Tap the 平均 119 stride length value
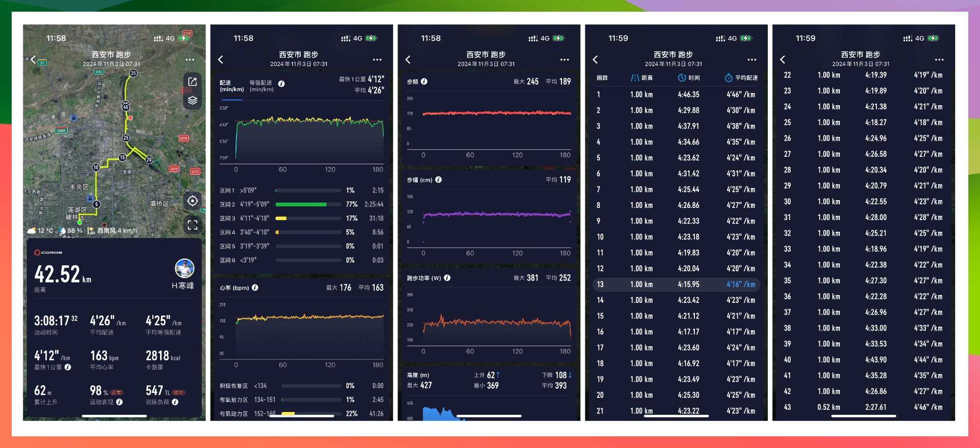The image size is (980, 448). [x=558, y=180]
